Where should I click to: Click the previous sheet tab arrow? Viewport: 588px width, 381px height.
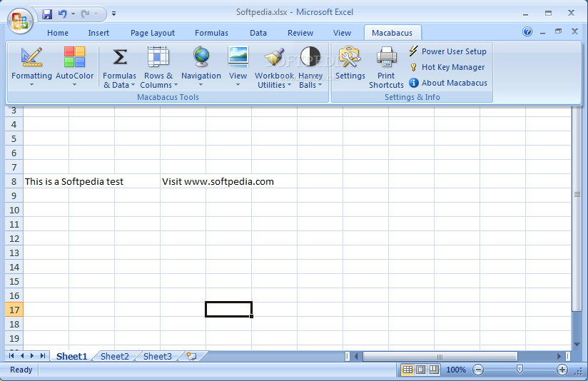coord(22,356)
